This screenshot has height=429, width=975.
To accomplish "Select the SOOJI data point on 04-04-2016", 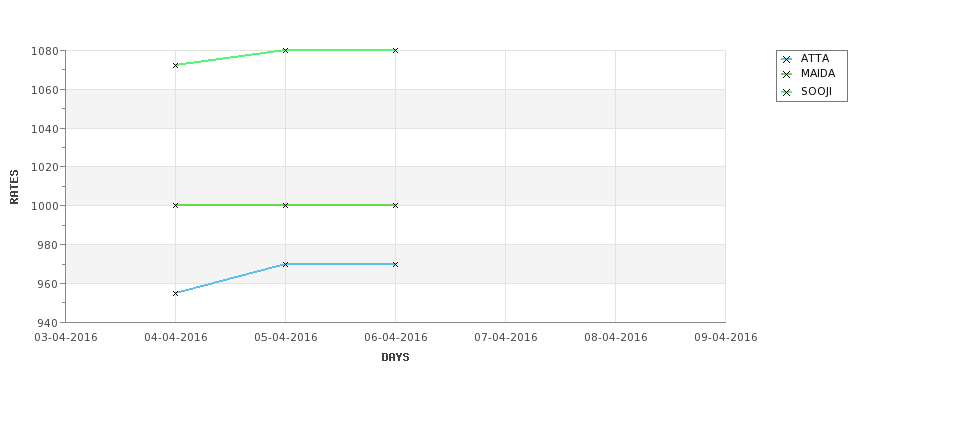I will click(x=175, y=65).
